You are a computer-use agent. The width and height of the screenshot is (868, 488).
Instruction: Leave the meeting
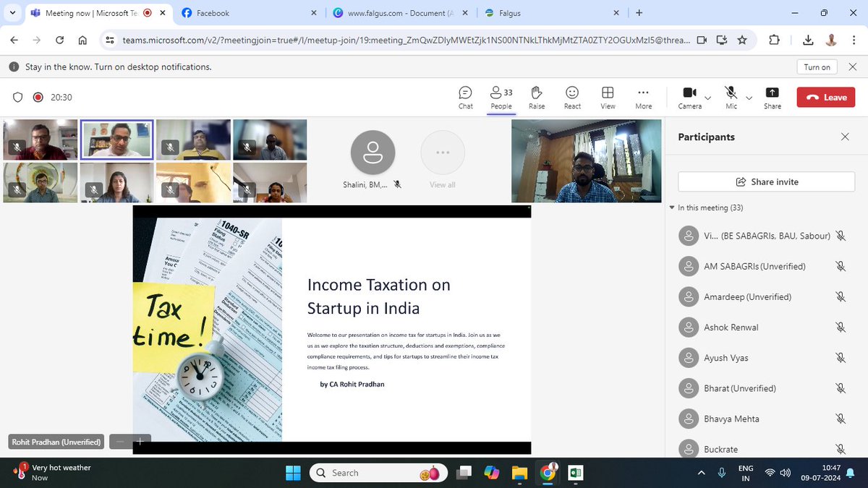pyautogui.click(x=825, y=98)
